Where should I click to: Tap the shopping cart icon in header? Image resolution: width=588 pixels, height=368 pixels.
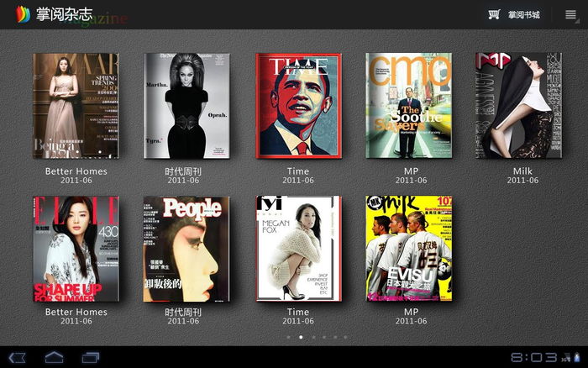pyautogui.click(x=494, y=14)
